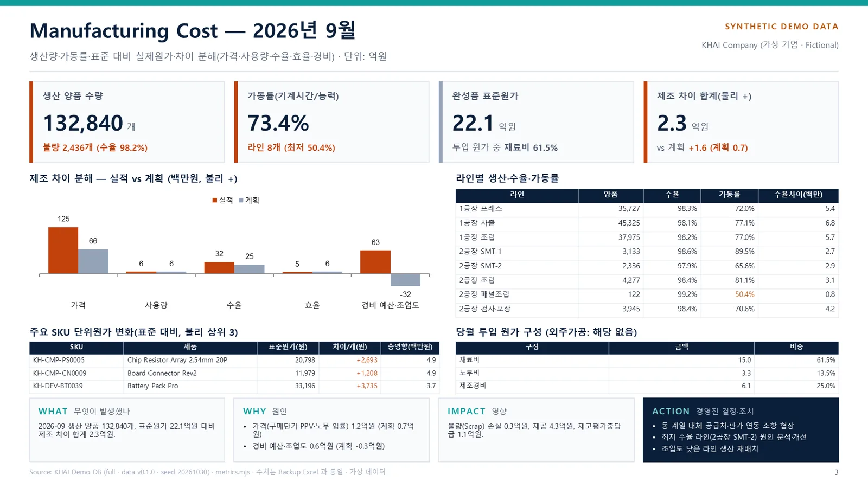Select the 2공장 SMT-2 row label
The width and height of the screenshot is (868, 488).
pyautogui.click(x=480, y=266)
